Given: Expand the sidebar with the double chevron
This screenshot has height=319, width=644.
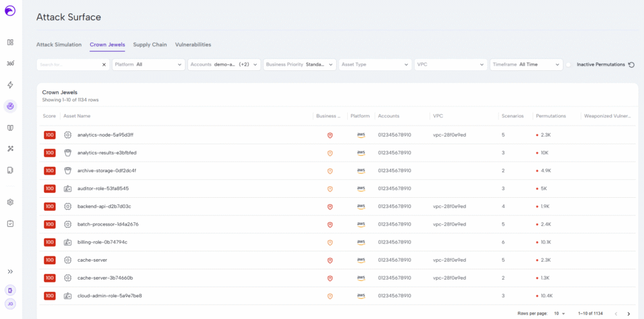Looking at the screenshot, I should tap(10, 271).
